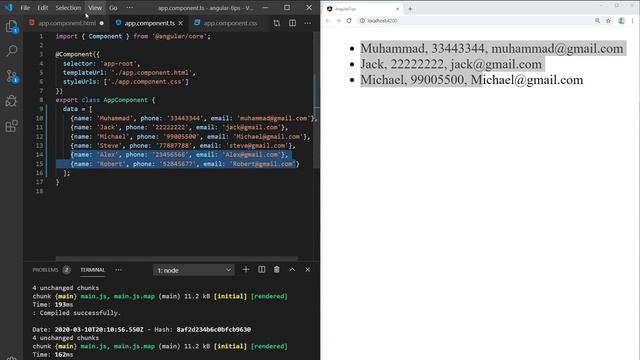This screenshot has height=360, width=640.
Task: Click 'Jack, 22222222' list item in browser
Action: point(451,64)
